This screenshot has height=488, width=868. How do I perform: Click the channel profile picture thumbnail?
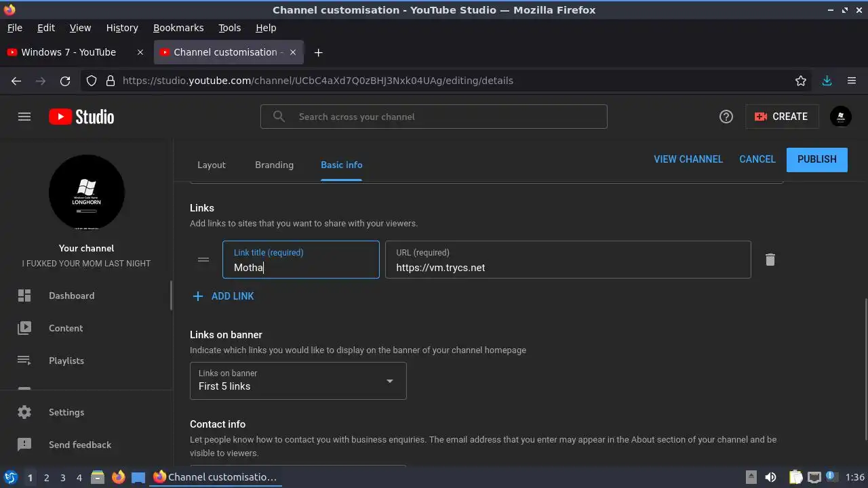[87, 192]
